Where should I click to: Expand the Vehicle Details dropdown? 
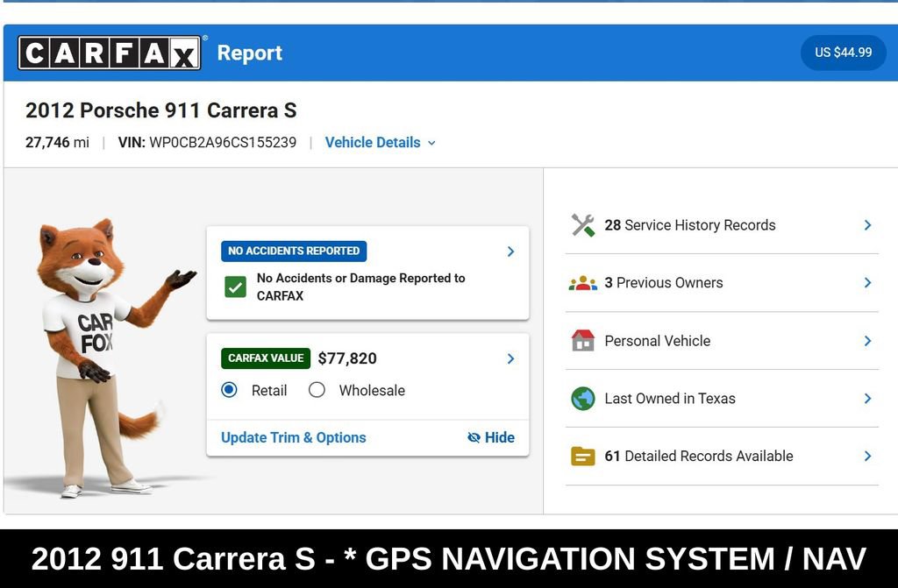coord(381,143)
